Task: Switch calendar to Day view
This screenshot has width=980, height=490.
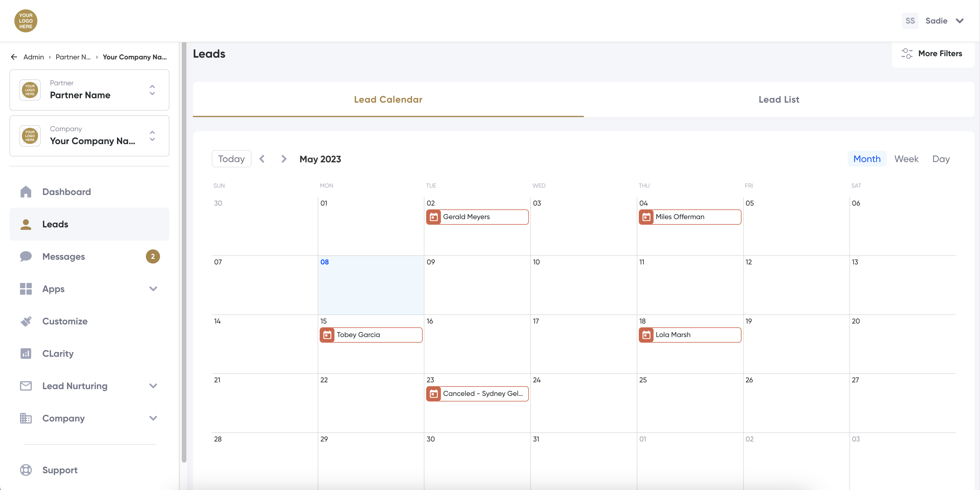Action: click(x=941, y=159)
